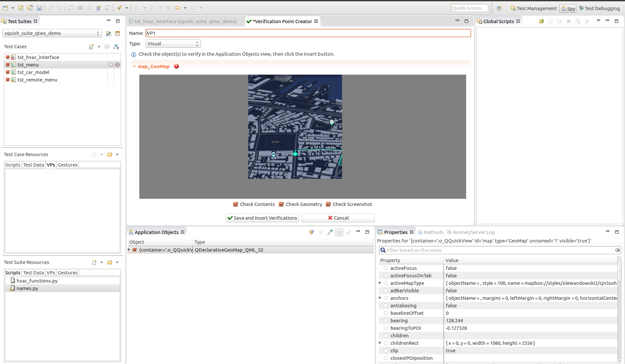The height and width of the screenshot is (364, 625).
Task: Click the Save icon in the main toolbar
Action: pos(39,8)
